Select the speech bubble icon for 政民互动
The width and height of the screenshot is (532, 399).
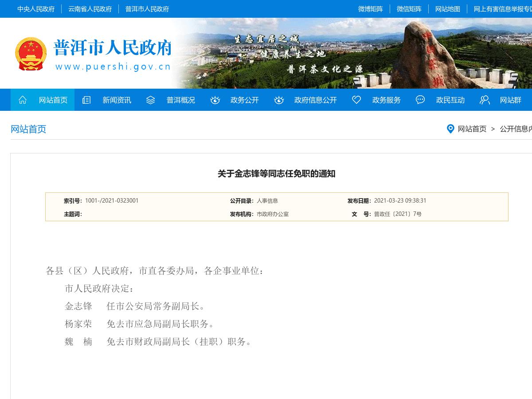pos(420,100)
